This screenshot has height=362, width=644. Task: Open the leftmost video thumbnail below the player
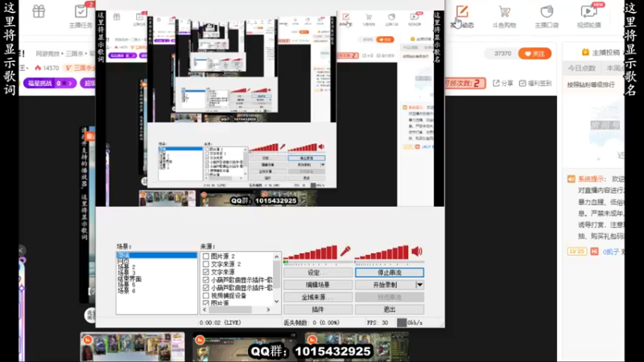132,348
